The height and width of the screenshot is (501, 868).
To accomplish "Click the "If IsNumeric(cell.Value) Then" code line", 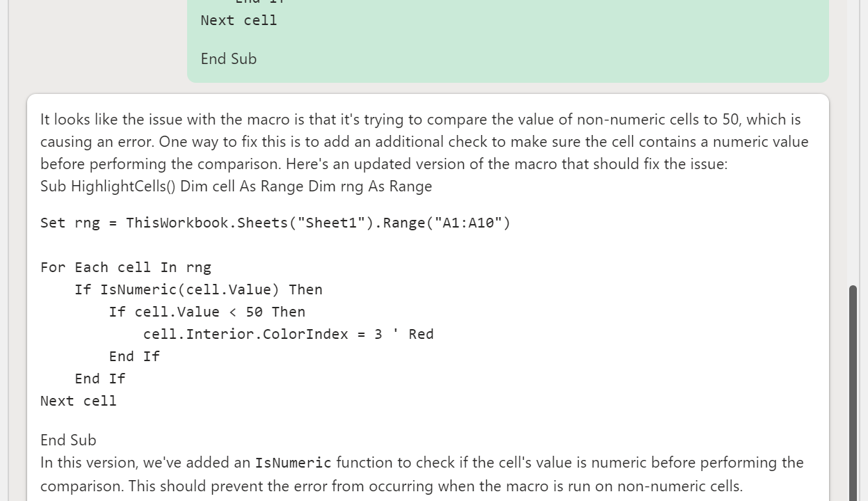I will click(x=198, y=289).
